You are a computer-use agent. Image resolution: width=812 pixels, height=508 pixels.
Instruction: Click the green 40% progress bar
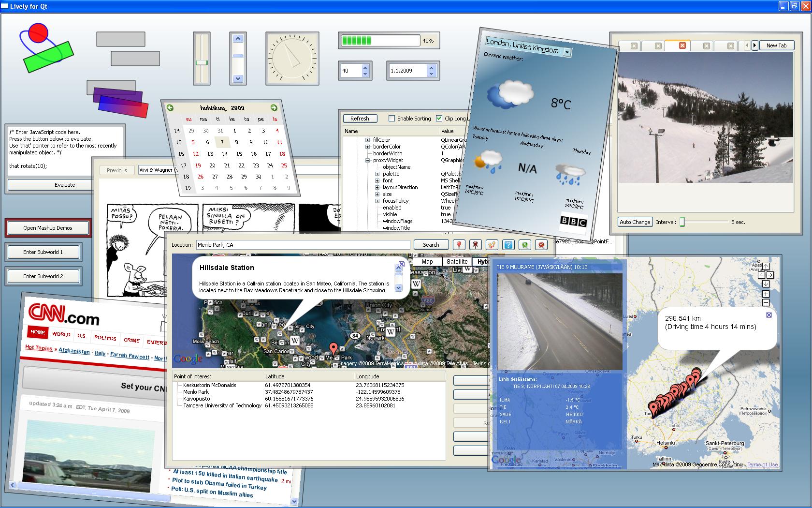(x=380, y=41)
